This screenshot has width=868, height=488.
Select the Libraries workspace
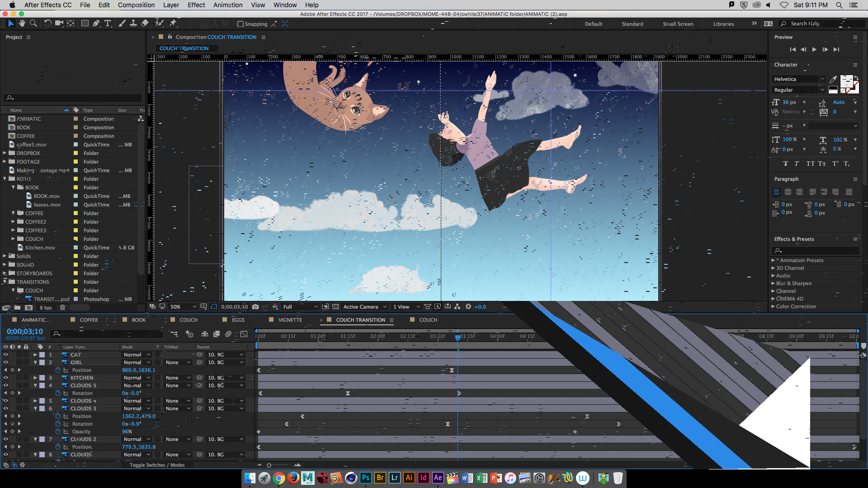point(723,24)
